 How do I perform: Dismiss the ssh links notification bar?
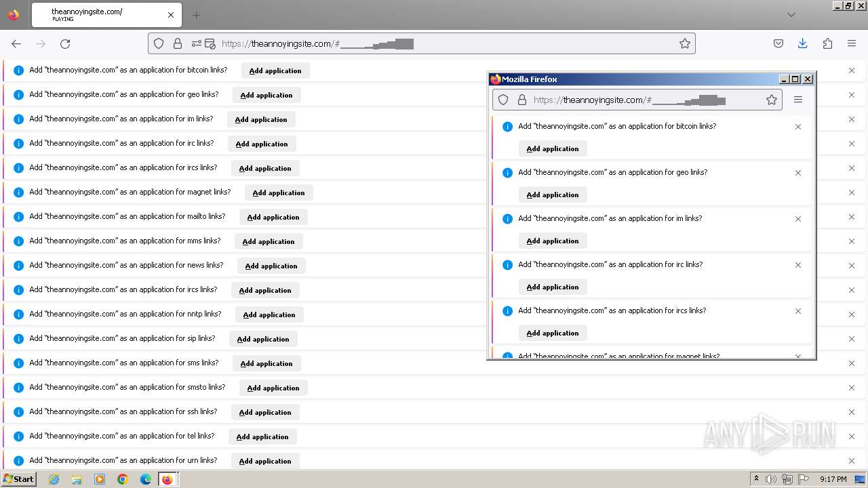click(852, 412)
